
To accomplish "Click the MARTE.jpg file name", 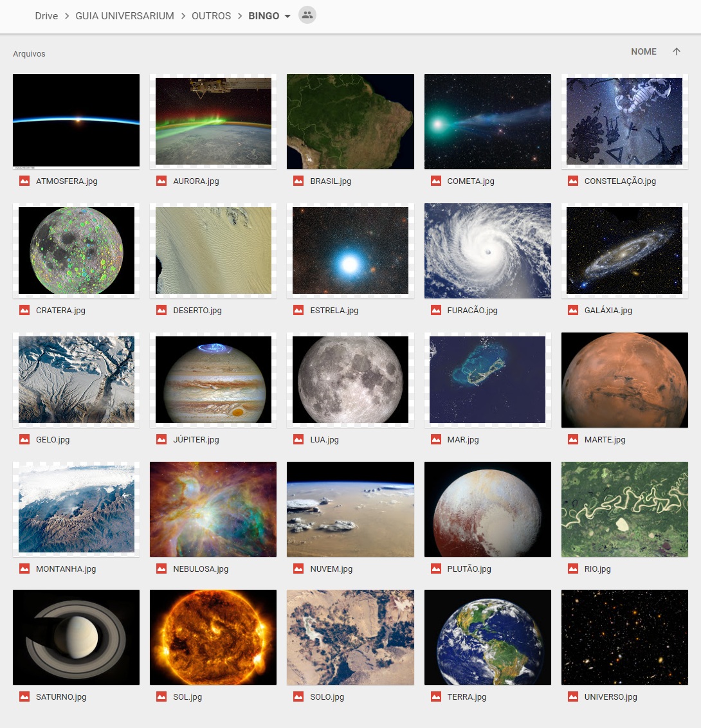I will (x=605, y=439).
